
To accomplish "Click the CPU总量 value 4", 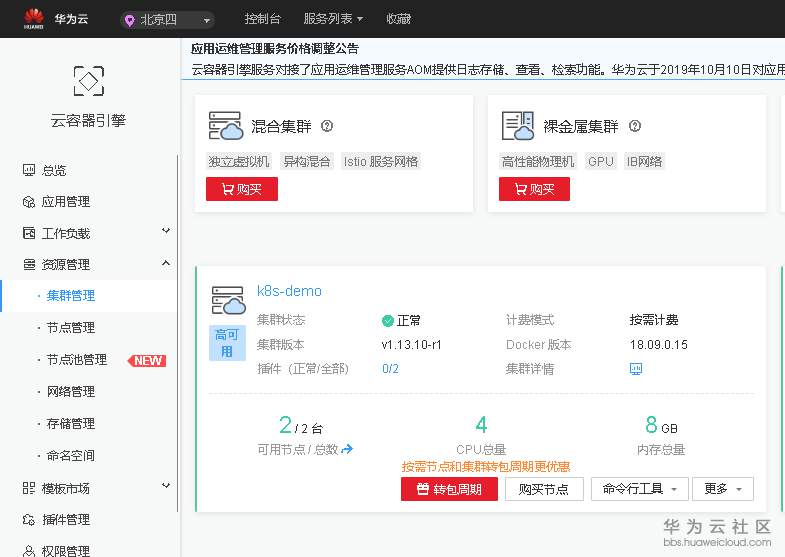I will coord(481,425).
